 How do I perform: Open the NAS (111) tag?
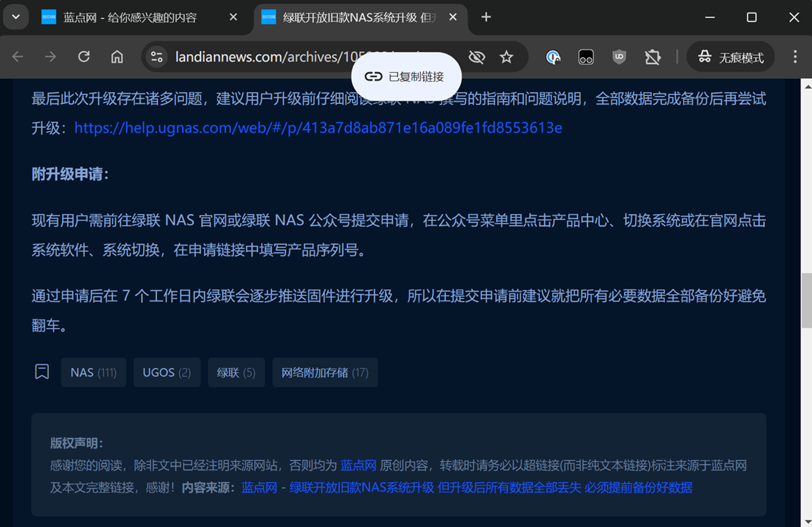click(93, 372)
